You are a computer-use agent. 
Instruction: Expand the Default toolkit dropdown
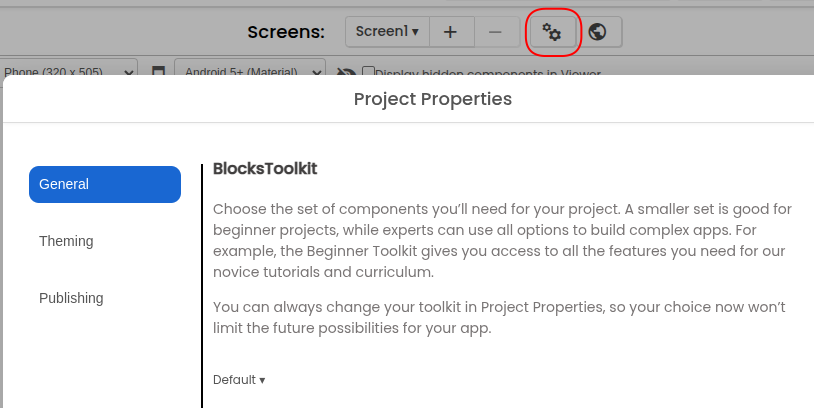point(239,380)
